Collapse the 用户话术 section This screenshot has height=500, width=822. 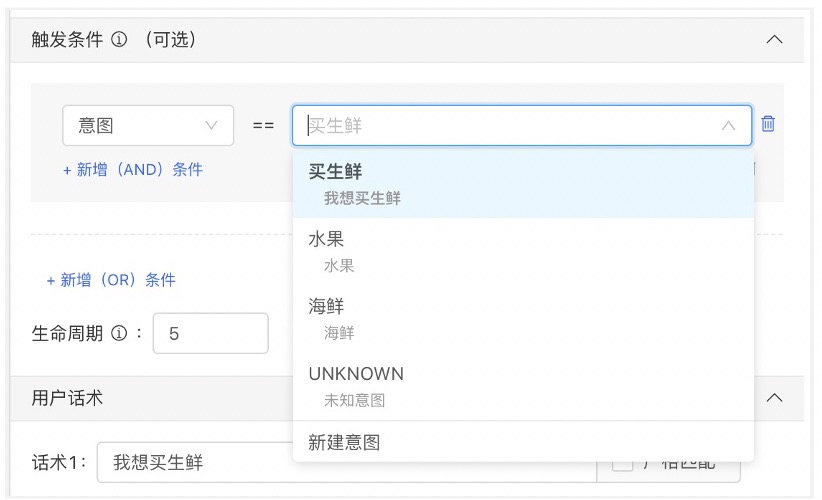774,398
